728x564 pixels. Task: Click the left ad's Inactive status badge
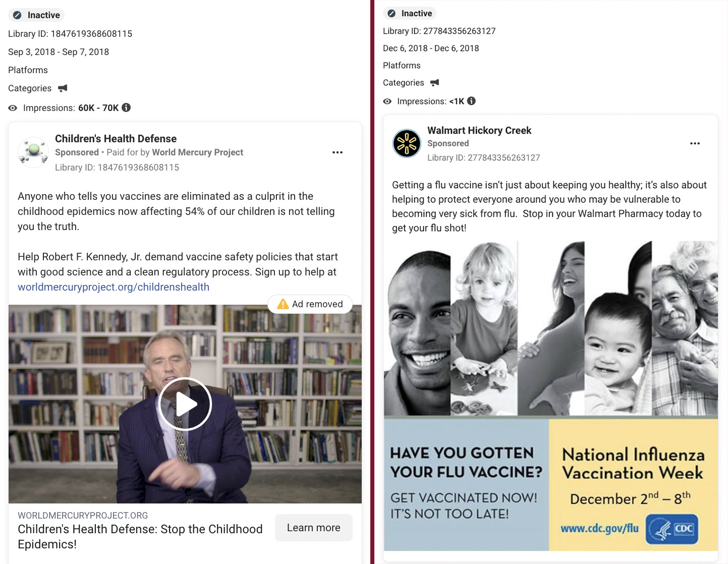(37, 15)
